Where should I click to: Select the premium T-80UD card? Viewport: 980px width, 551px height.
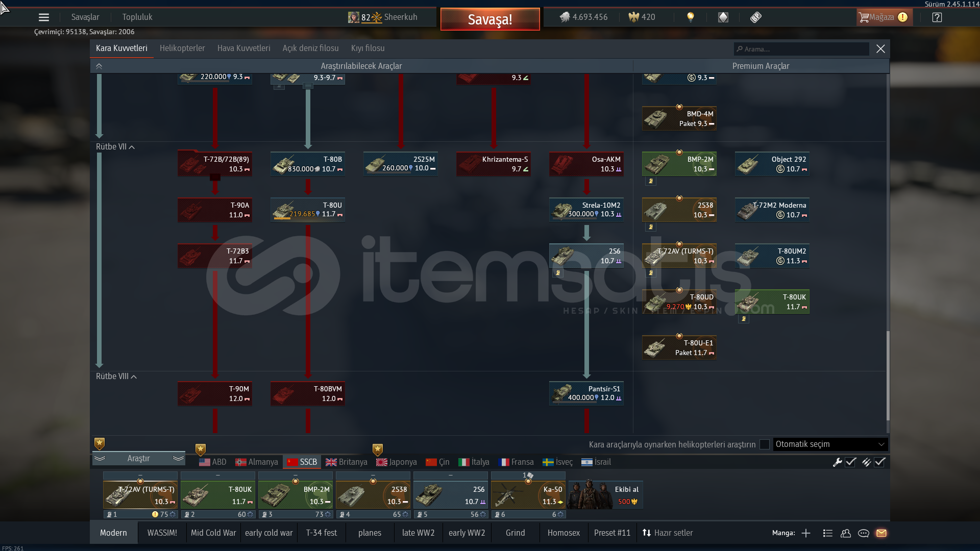coord(679,302)
